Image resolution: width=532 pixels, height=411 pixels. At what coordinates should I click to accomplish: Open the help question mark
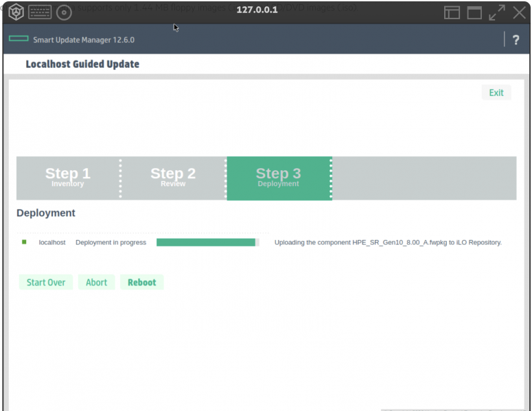click(x=516, y=40)
